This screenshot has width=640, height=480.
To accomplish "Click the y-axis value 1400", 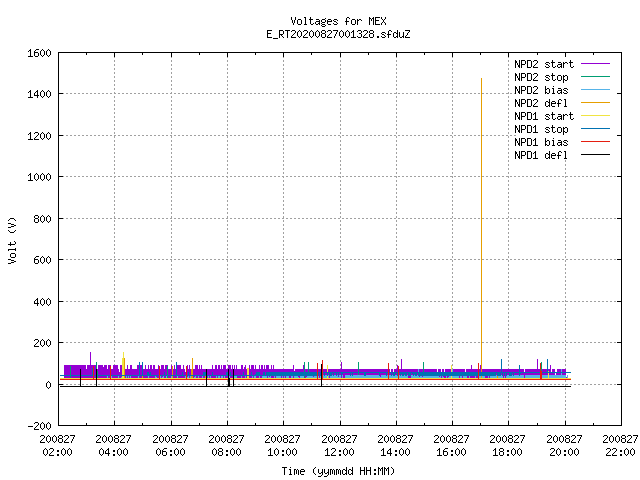I will [x=39, y=94].
